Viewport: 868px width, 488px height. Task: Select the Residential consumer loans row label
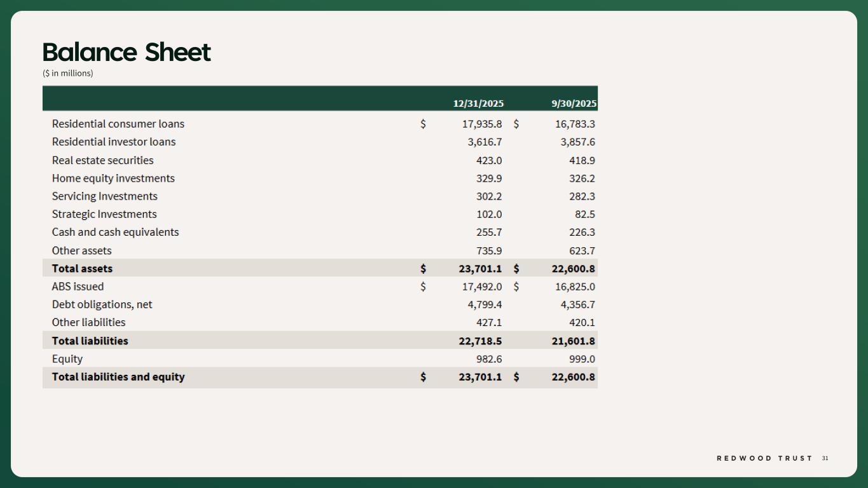tap(118, 124)
